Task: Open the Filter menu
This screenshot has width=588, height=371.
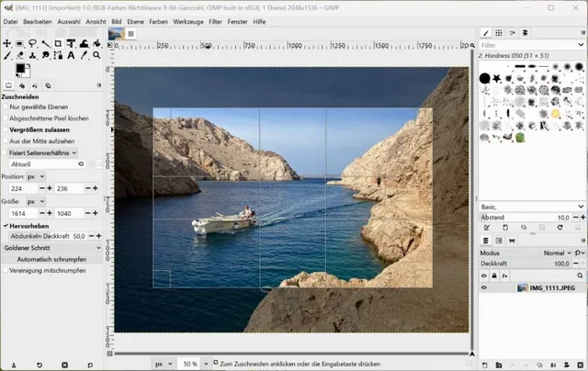Action: click(x=215, y=19)
